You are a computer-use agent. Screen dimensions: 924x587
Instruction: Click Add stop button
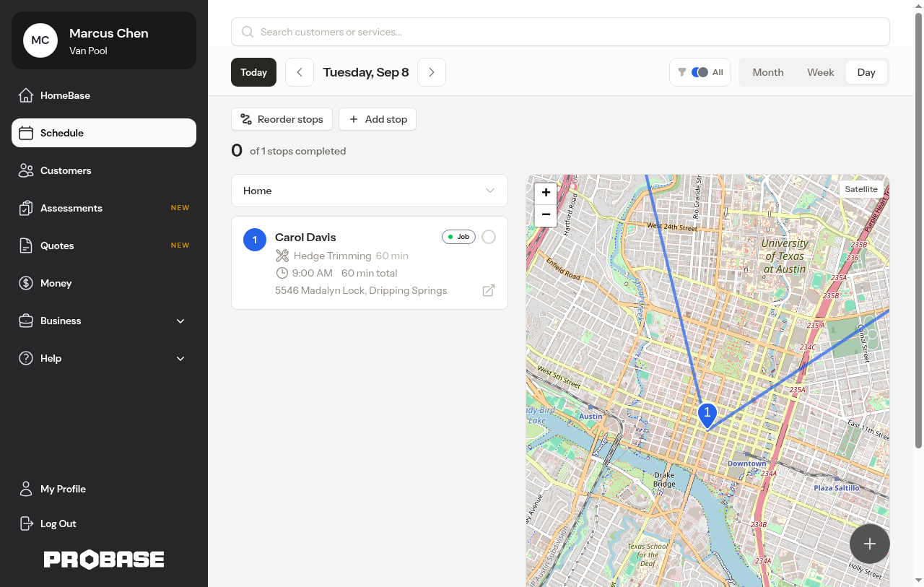378,119
